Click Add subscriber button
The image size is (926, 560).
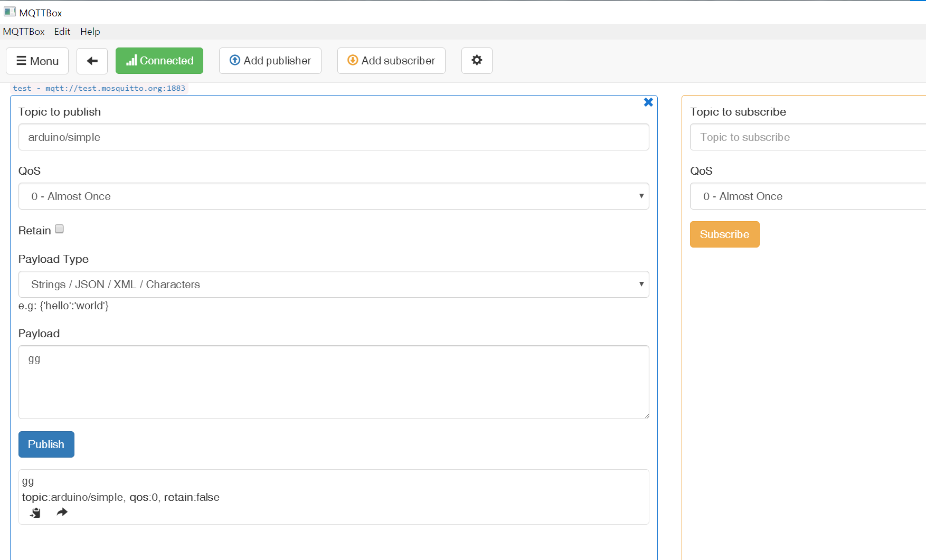(x=391, y=61)
